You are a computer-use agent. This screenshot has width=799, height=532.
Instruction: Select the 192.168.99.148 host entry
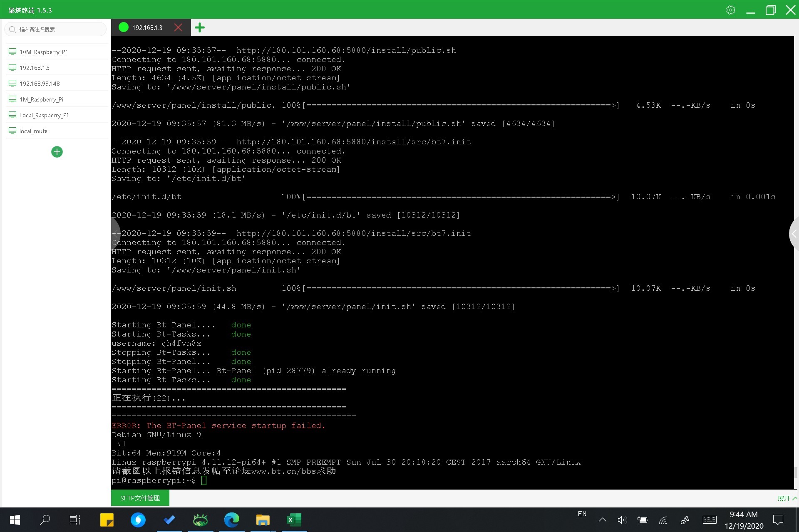coord(57,84)
